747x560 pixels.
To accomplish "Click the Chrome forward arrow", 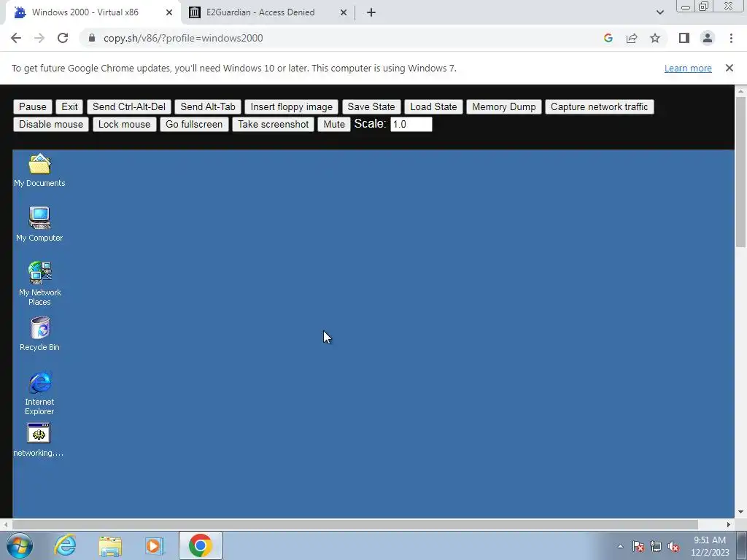I will [39, 38].
